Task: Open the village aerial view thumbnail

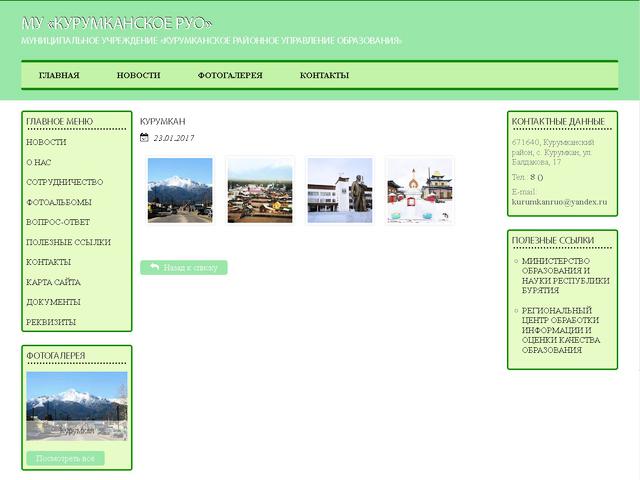Action: (260, 190)
